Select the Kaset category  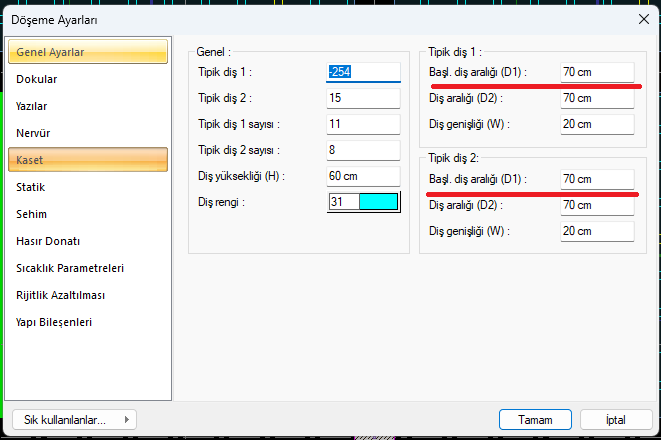tap(85, 160)
